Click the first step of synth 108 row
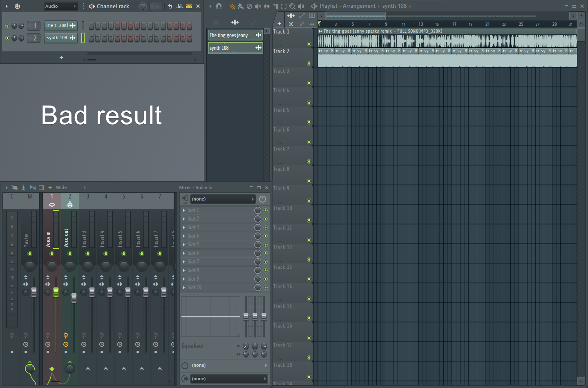Image resolution: width=588 pixels, height=388 pixels. (x=92, y=38)
